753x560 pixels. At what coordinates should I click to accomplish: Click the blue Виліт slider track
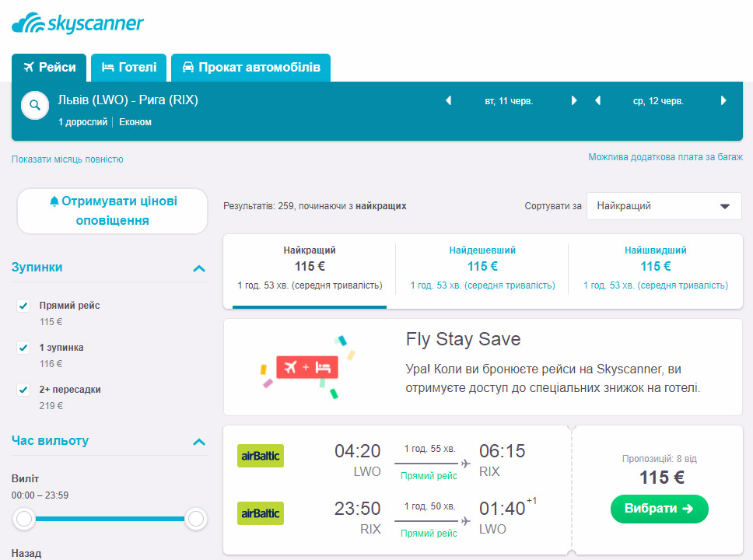(x=110, y=519)
